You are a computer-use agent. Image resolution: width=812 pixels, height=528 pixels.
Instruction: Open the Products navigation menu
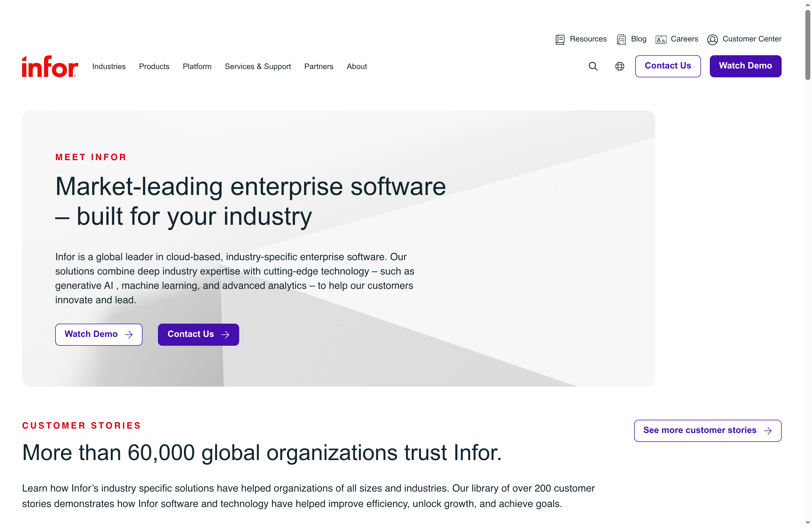[154, 67]
